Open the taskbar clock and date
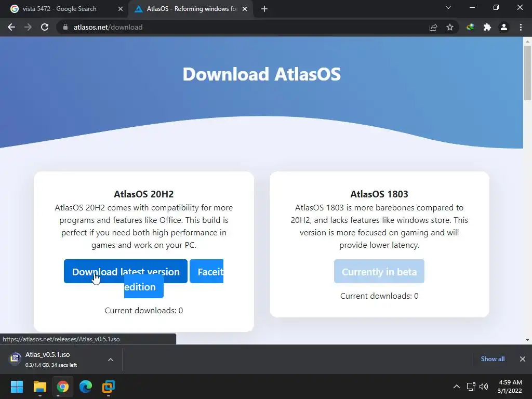This screenshot has width=532, height=399. point(510,387)
